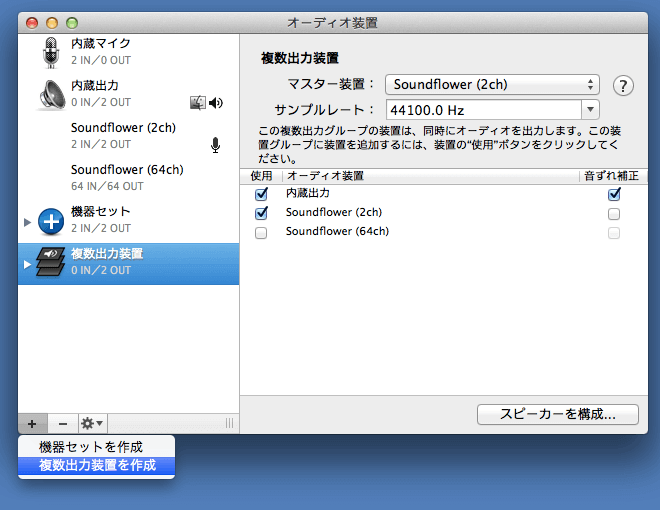Screen dimensions: 660x510
Task: Open the gear action menu
Action: tap(92, 424)
